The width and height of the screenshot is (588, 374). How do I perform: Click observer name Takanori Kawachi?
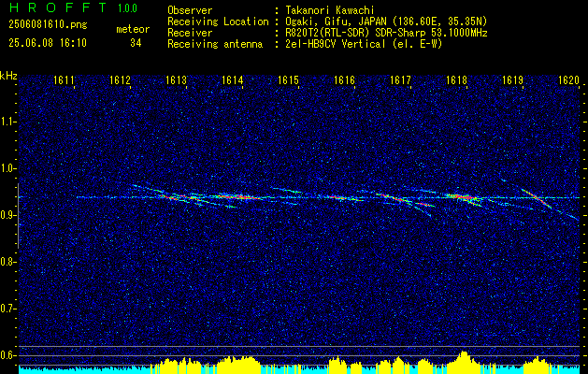point(330,10)
